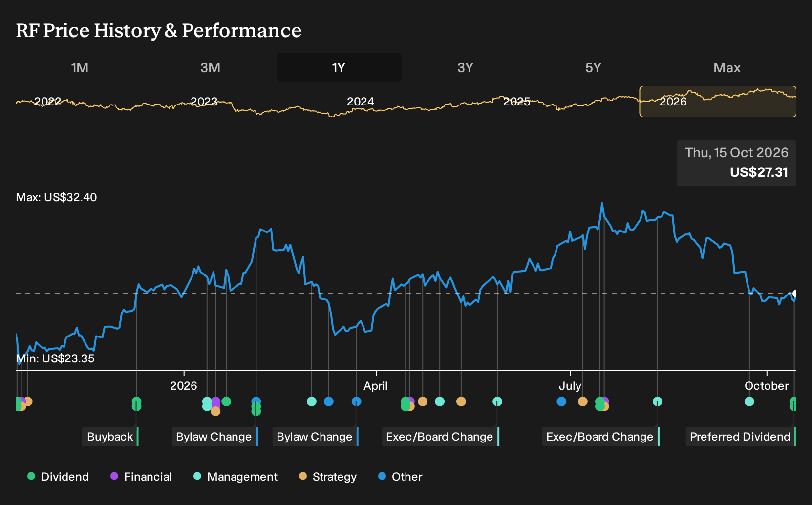Click the Min: US$23.35 label
Viewport: 812px width, 505px height.
(55, 358)
